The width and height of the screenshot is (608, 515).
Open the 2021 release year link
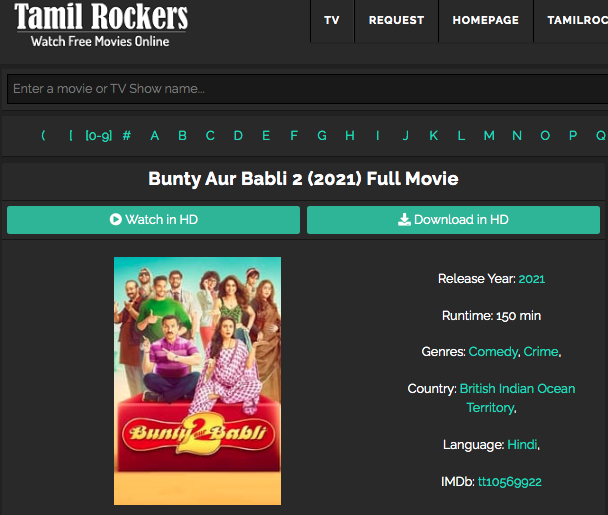pyautogui.click(x=532, y=279)
